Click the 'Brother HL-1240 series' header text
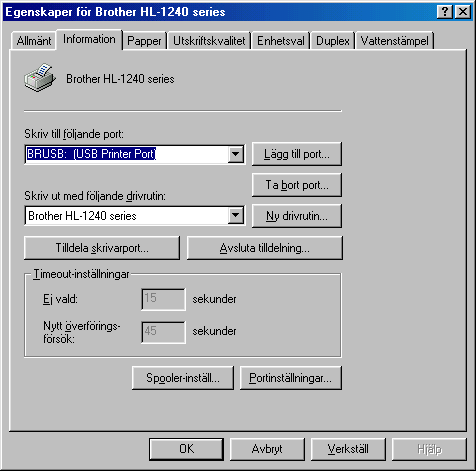 click(x=120, y=79)
